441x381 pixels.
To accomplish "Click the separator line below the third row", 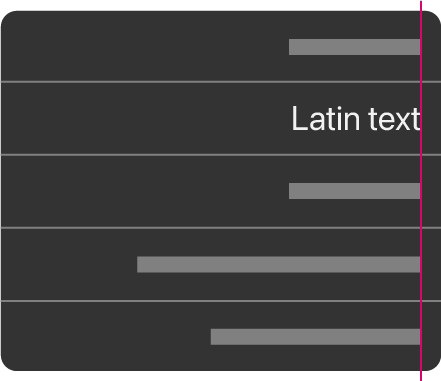I will tap(220, 228).
